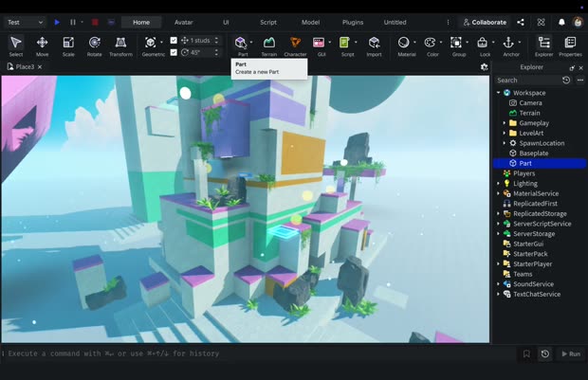
Task: Click the Pause simulation button
Action: (73, 22)
